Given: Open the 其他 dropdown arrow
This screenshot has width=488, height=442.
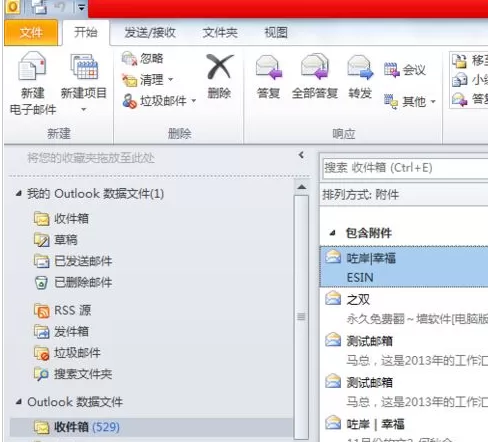Looking at the screenshot, I should (433, 101).
